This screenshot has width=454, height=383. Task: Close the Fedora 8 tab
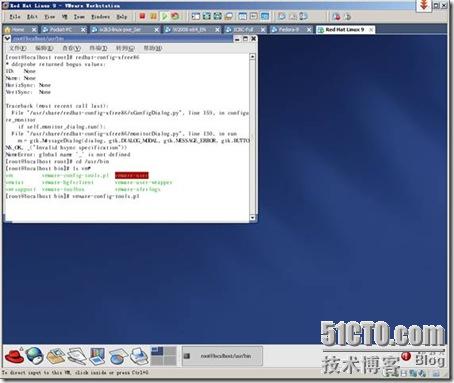[x=309, y=30]
